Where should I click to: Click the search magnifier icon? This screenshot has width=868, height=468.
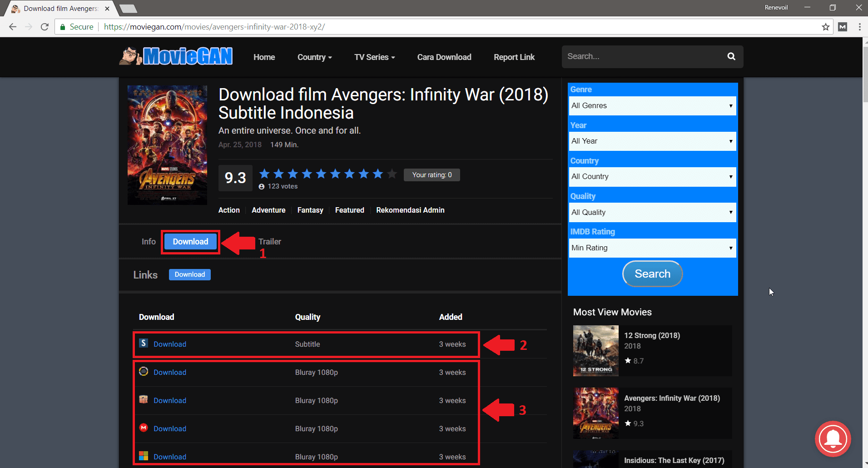731,56
